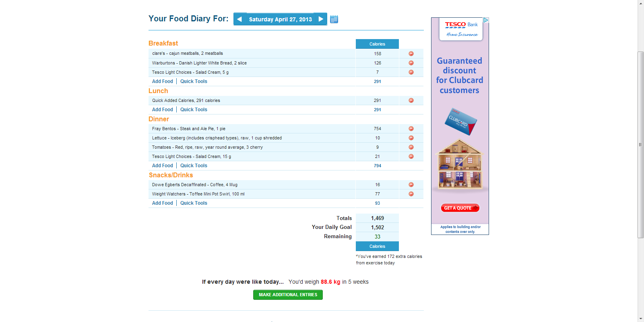Click the Totals value 1,469
This screenshot has height=322, width=644.
point(378,218)
